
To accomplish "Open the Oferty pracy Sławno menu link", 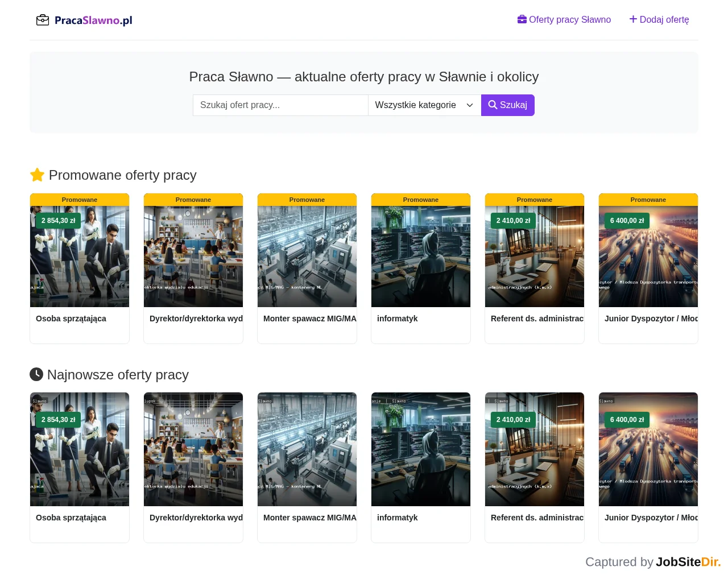I will (570, 19).
